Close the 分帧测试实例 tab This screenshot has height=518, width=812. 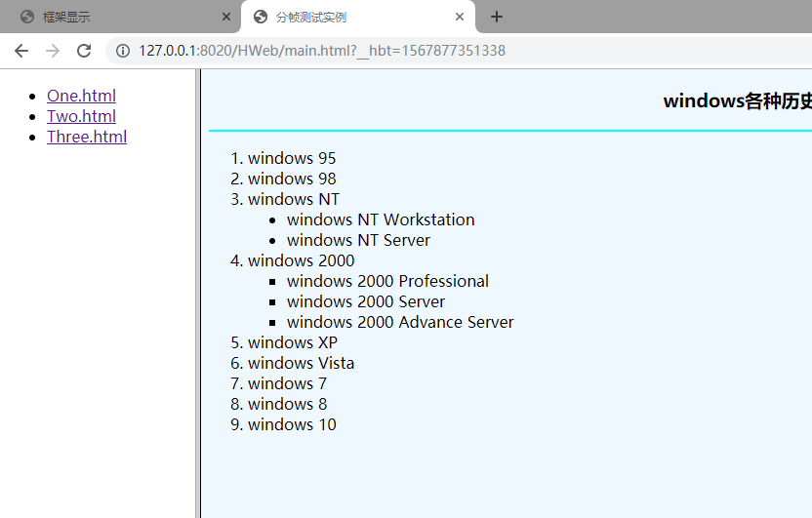tap(460, 17)
